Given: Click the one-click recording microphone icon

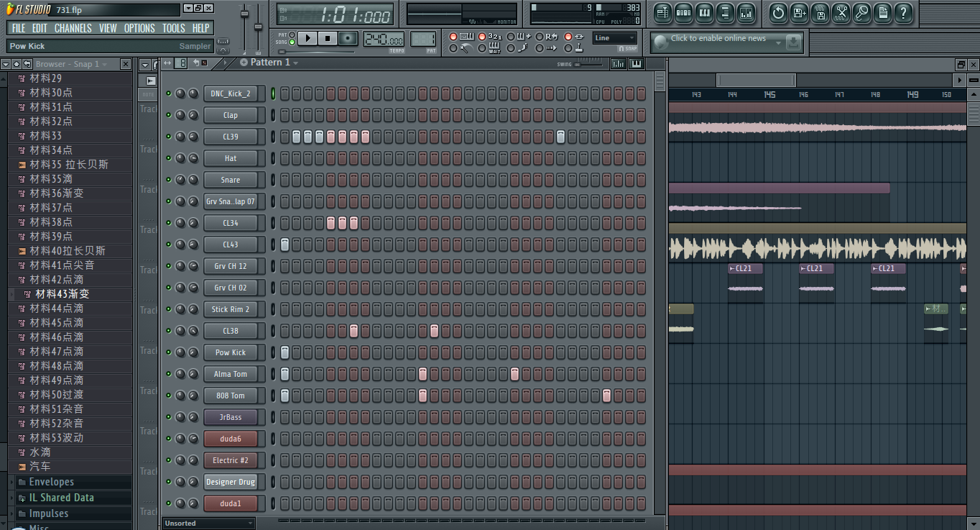Looking at the screenshot, I should pyautogui.click(x=861, y=12).
